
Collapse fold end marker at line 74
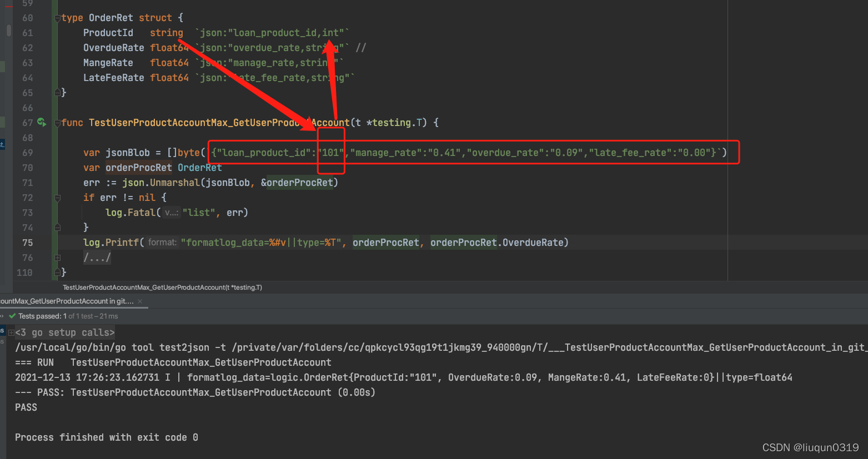click(57, 228)
